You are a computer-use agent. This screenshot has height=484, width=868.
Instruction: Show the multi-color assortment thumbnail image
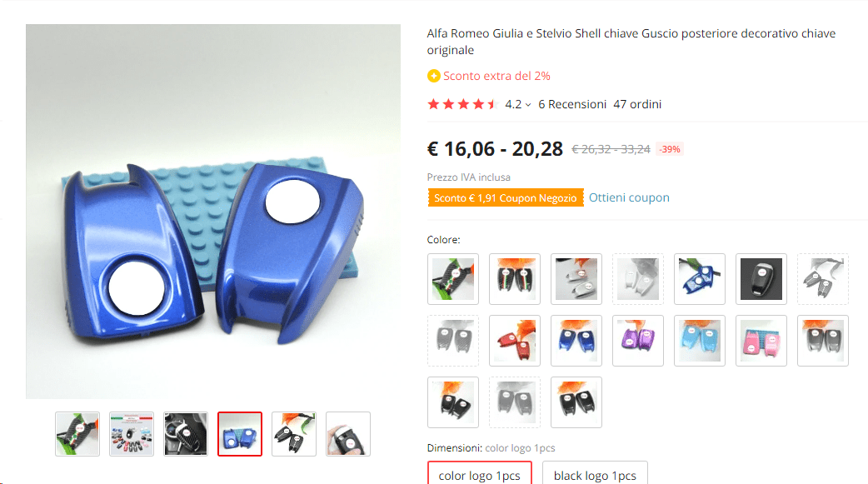132,434
